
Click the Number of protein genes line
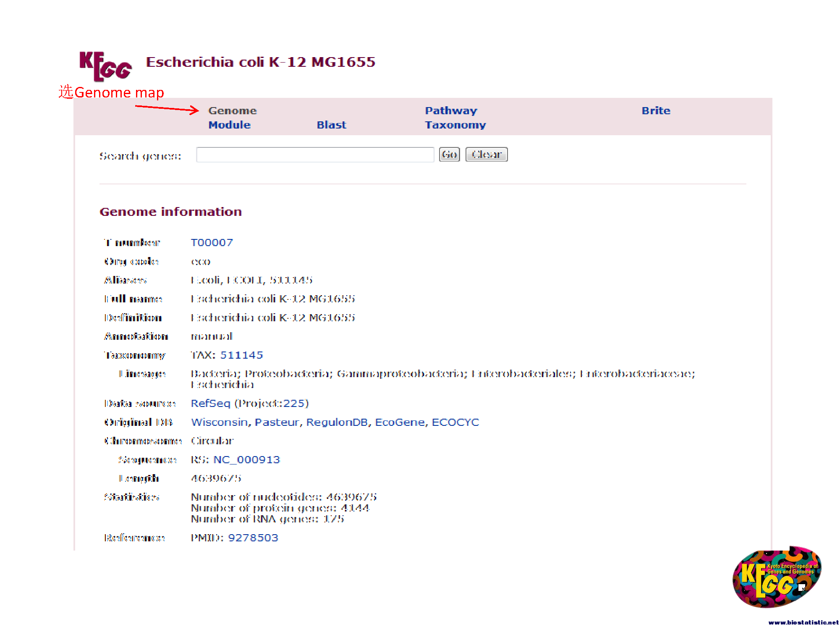[x=280, y=508]
